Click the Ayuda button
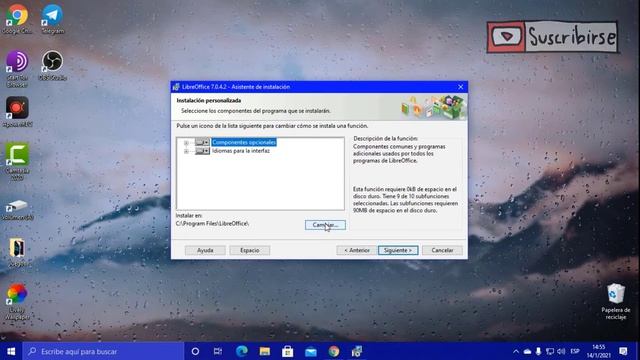Image resolution: width=640 pixels, height=360 pixels. [x=205, y=250]
